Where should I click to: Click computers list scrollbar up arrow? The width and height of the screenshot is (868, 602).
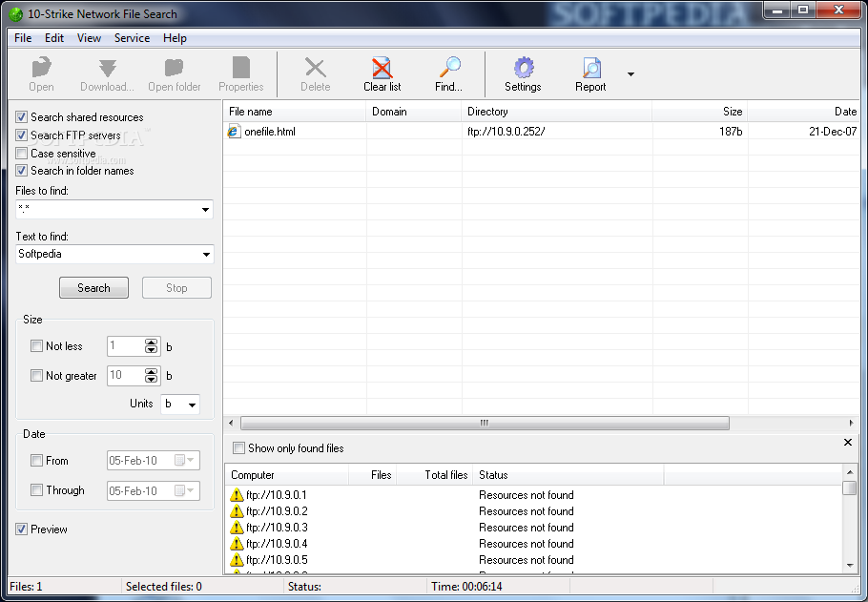pyautogui.click(x=850, y=472)
